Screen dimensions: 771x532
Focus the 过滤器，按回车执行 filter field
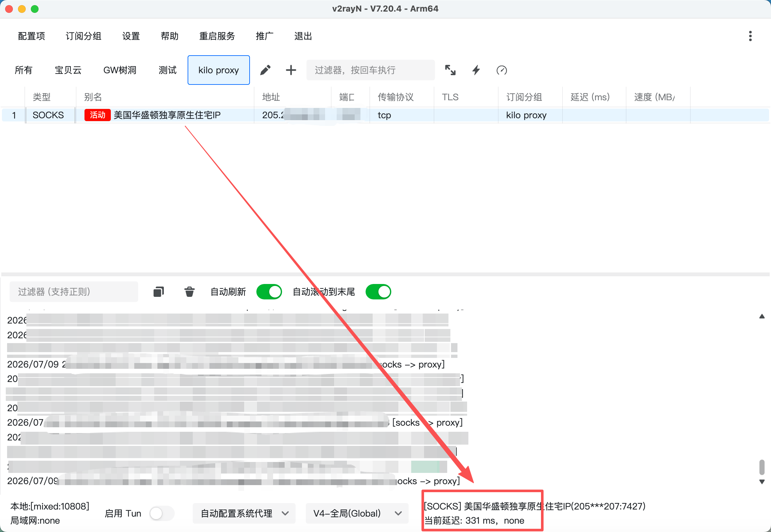click(370, 70)
